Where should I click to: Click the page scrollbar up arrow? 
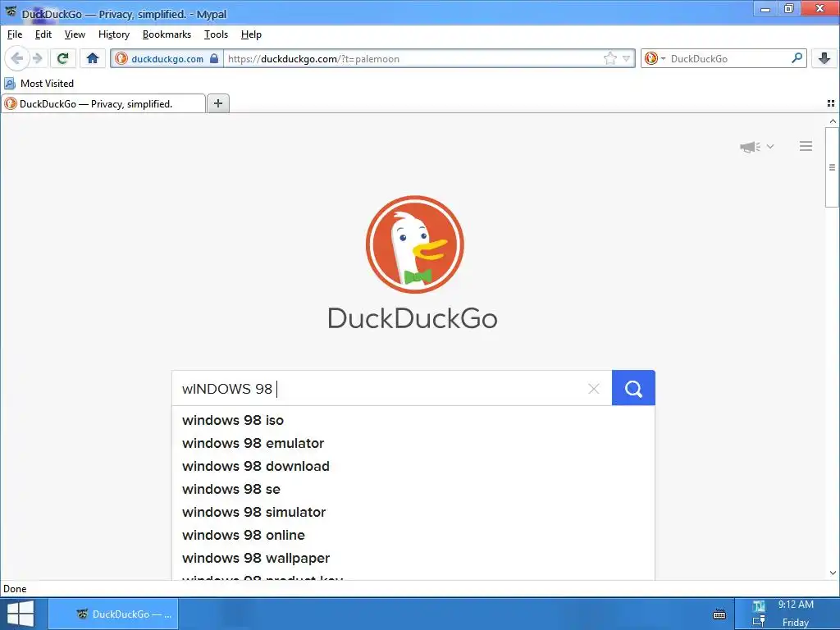click(833, 121)
